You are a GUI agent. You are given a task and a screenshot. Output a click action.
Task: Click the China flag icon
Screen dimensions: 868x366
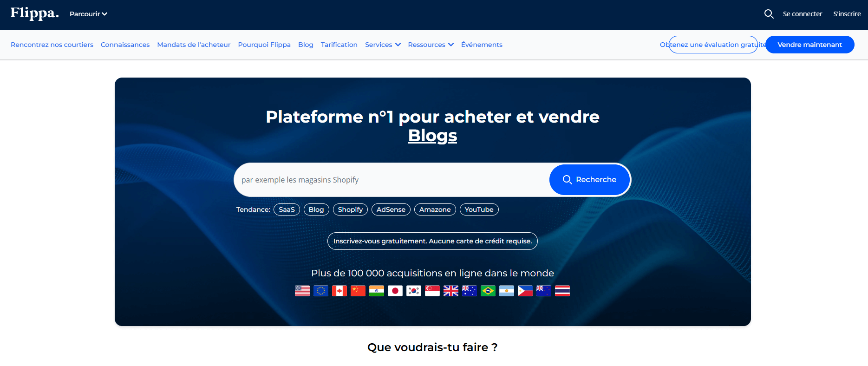coord(358,291)
